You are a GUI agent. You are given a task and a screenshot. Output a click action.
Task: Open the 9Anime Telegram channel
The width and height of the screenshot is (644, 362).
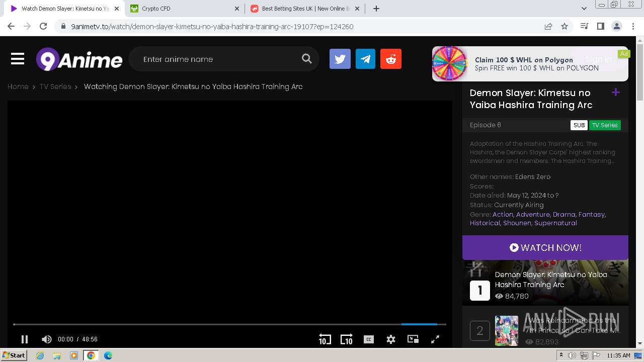tap(365, 59)
